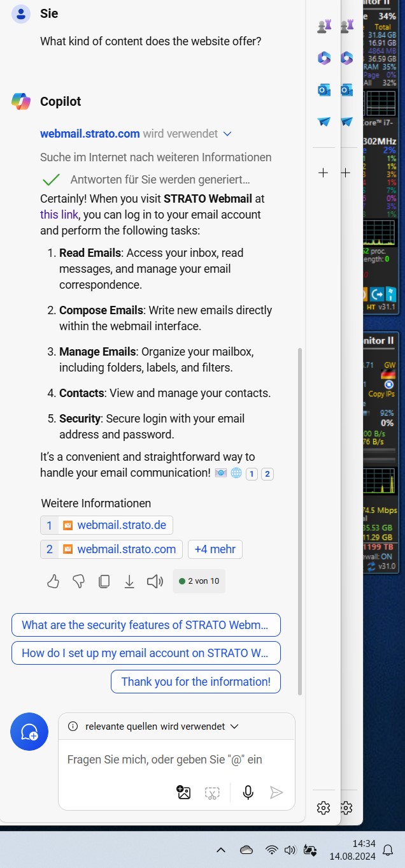The width and height of the screenshot is (405, 868).
Task: Open the clock and date in taskbar
Action: (x=352, y=850)
